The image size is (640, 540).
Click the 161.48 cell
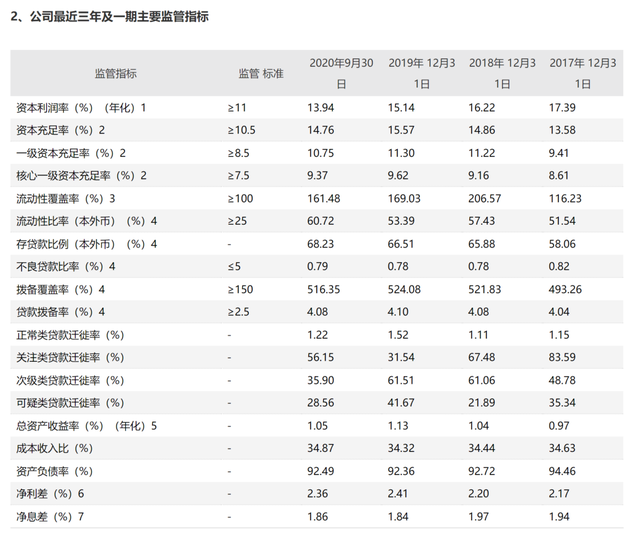323,199
